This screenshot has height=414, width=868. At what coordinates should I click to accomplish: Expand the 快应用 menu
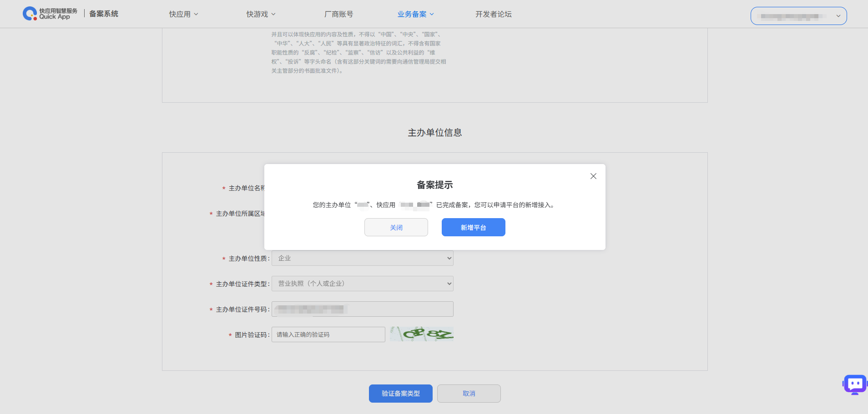pyautogui.click(x=183, y=14)
